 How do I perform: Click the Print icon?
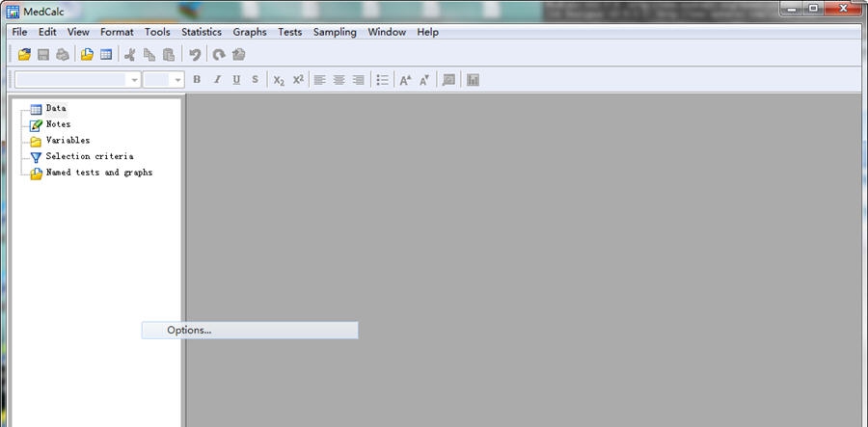click(x=63, y=54)
